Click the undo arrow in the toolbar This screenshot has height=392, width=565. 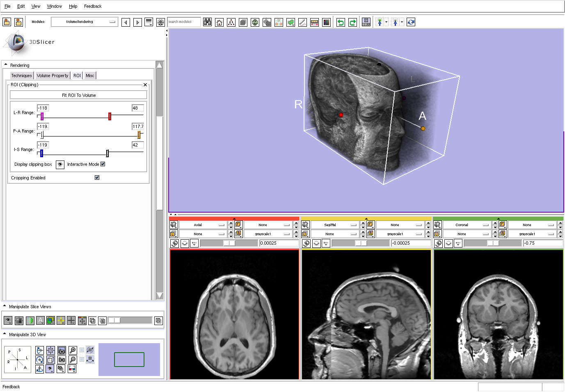pyautogui.click(x=341, y=22)
